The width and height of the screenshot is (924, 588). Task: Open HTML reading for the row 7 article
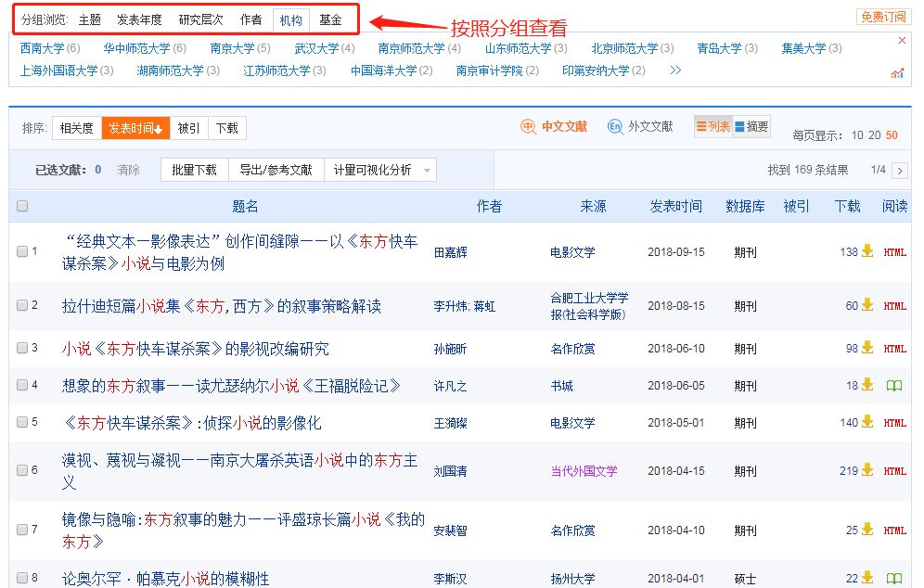pyautogui.click(x=894, y=530)
